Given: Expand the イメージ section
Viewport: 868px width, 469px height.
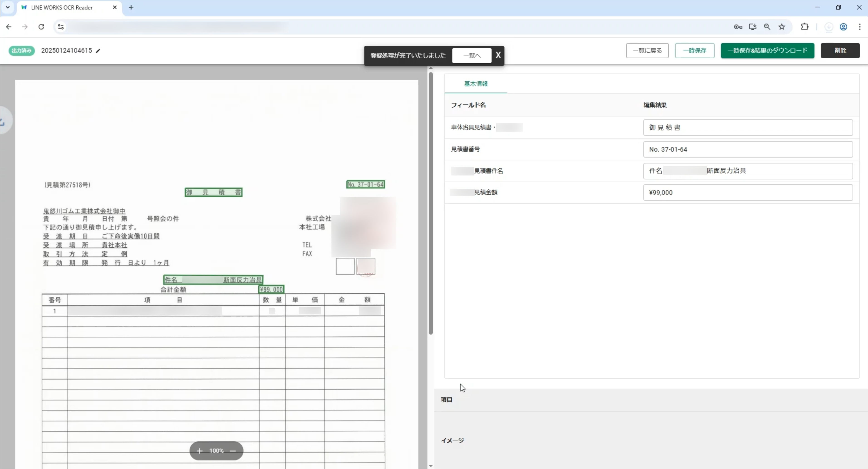Looking at the screenshot, I should pos(453,440).
